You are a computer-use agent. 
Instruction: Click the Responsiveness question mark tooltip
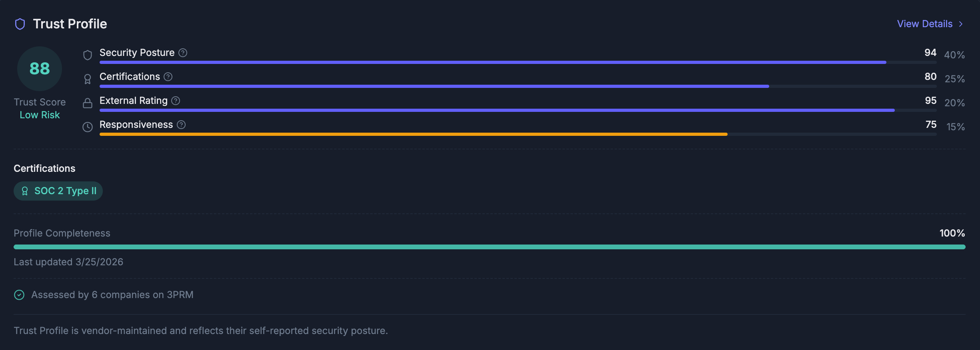182,125
